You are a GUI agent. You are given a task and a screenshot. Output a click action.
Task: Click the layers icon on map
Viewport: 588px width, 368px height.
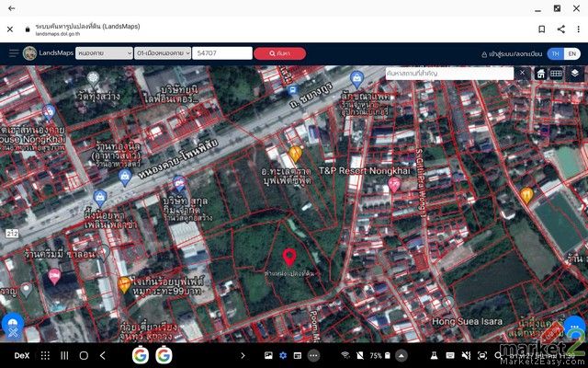pyautogui.click(x=574, y=74)
